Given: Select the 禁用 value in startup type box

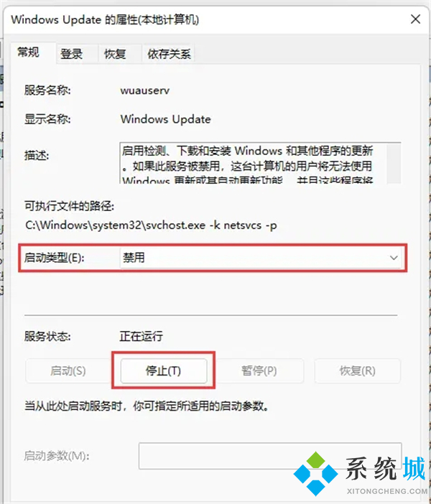Looking at the screenshot, I should 134,258.
